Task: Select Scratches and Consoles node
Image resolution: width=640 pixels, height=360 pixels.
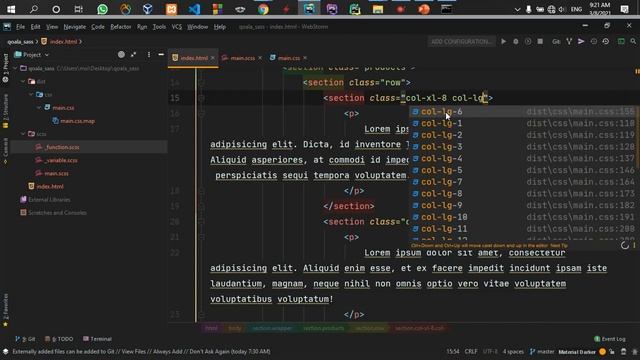Action: point(57,213)
